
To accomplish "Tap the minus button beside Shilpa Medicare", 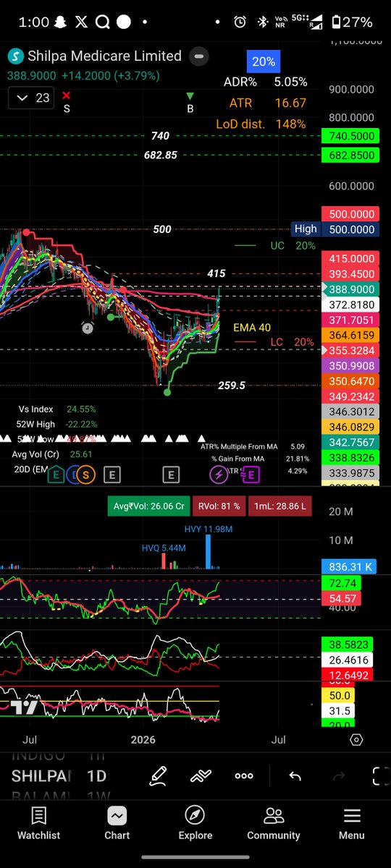I will pos(199,56).
